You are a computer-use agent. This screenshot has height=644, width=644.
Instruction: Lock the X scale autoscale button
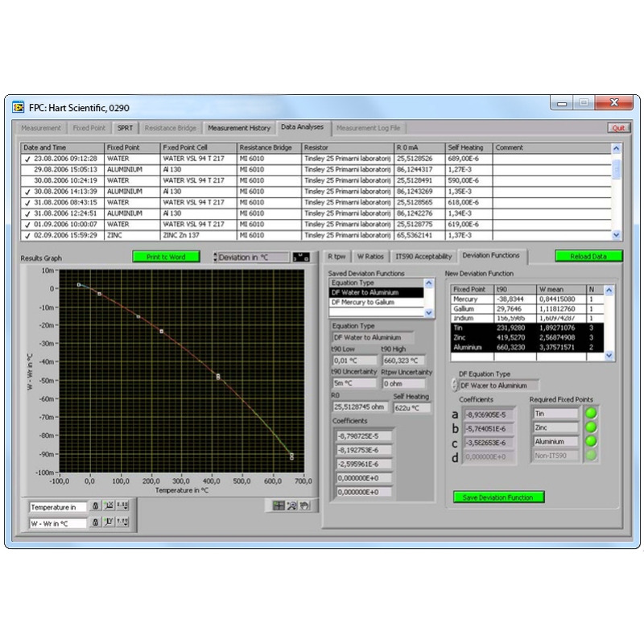[95, 506]
